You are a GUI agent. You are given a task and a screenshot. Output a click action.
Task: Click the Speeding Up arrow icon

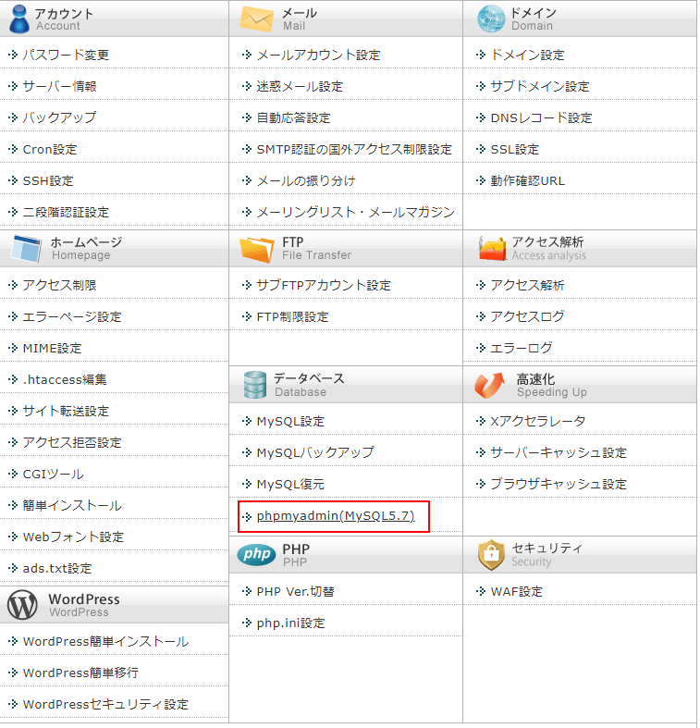pos(489,386)
